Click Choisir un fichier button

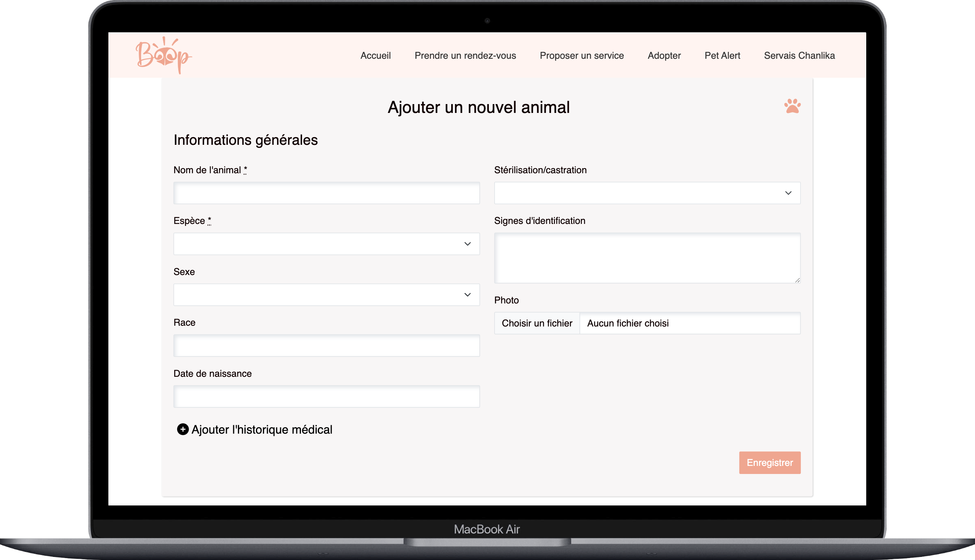click(537, 323)
